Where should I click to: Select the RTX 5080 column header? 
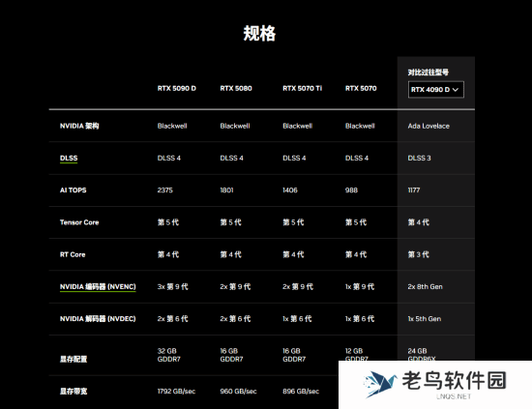[236, 89]
